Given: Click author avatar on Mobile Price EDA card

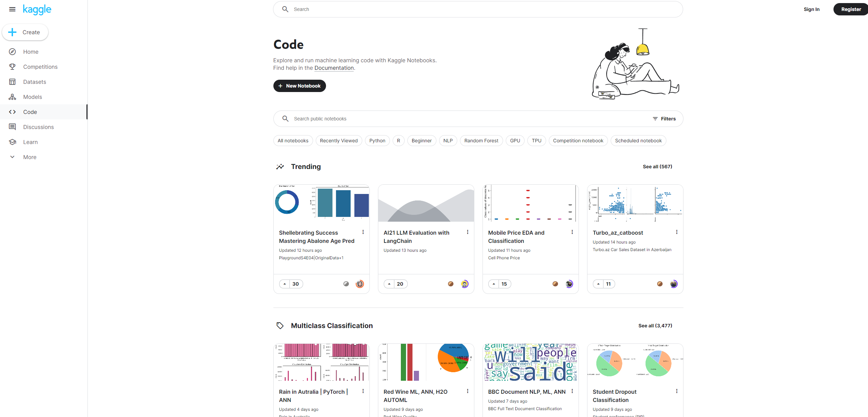Looking at the screenshot, I should (569, 284).
